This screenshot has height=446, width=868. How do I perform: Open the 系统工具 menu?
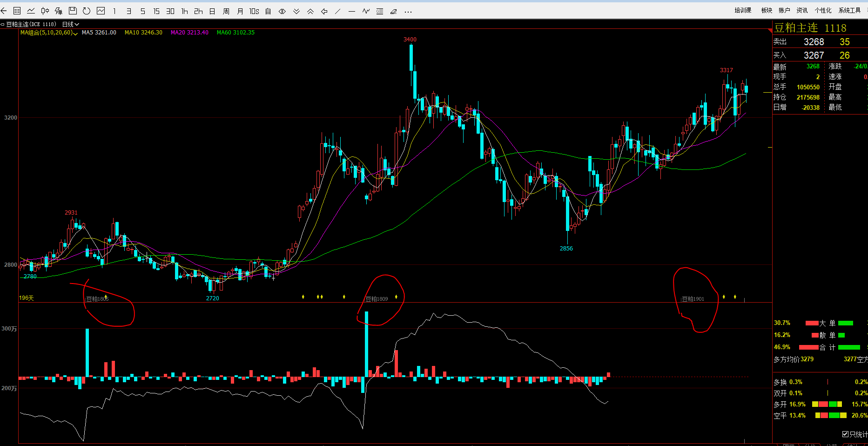click(849, 10)
